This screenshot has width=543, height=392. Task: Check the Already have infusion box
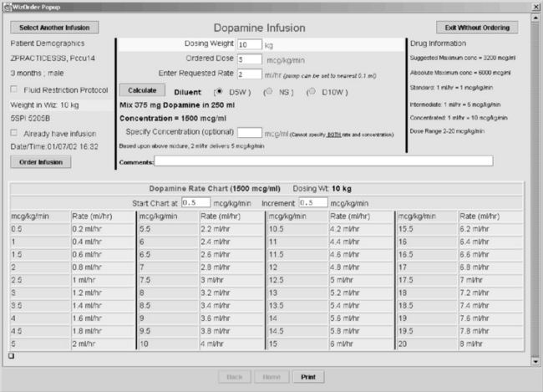pyautogui.click(x=14, y=133)
